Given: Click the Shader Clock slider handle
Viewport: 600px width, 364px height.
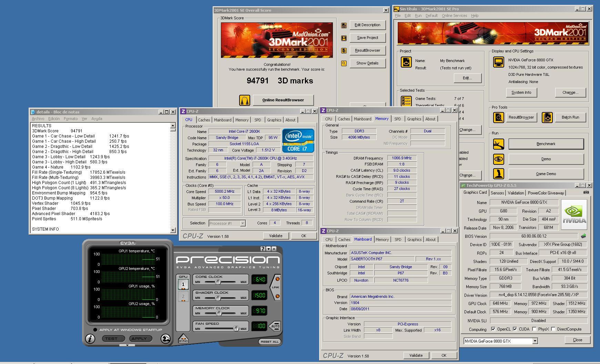Looking at the screenshot, I should 217,297.
